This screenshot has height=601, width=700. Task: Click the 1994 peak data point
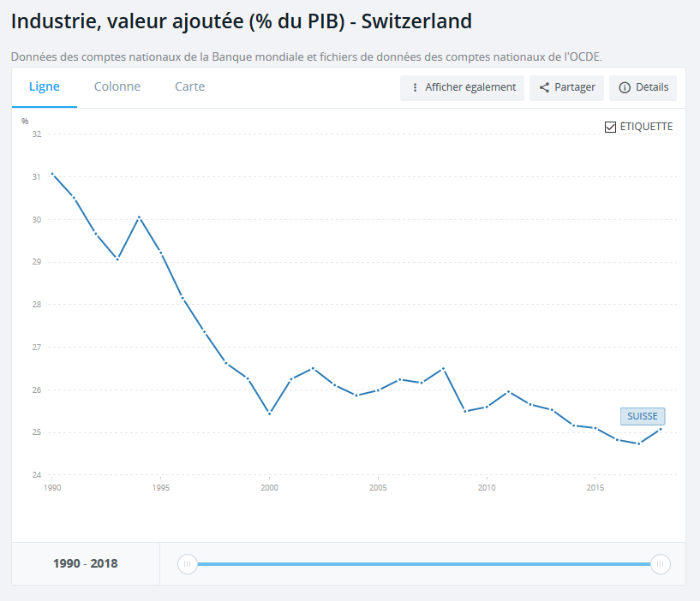[x=139, y=217]
